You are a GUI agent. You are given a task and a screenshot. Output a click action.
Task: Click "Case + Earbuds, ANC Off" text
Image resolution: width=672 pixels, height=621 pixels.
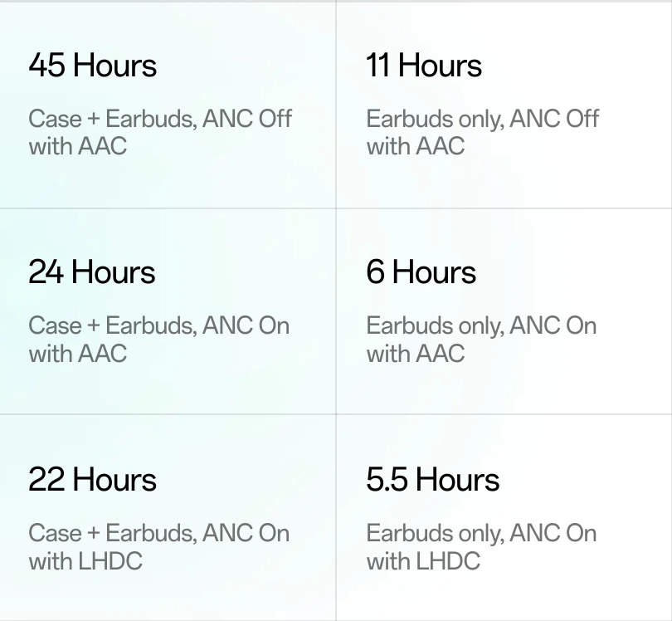[x=160, y=119]
